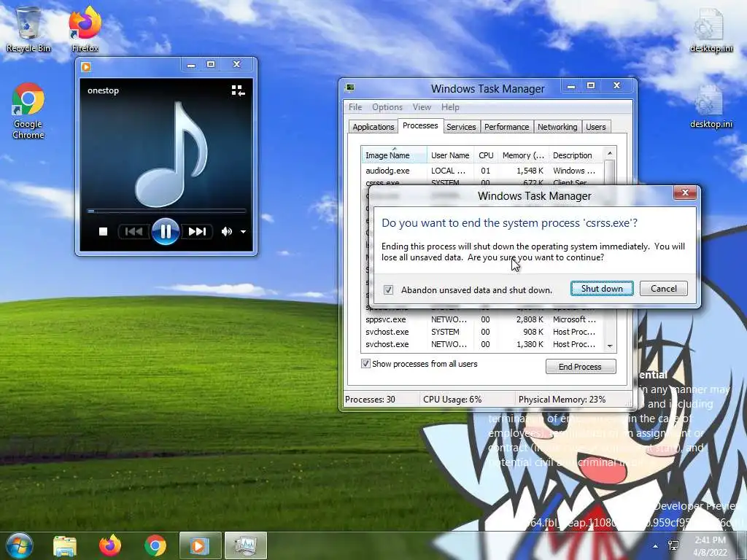This screenshot has height=560, width=747.
Task: Skip to next track in Media Player
Action: pos(197,231)
